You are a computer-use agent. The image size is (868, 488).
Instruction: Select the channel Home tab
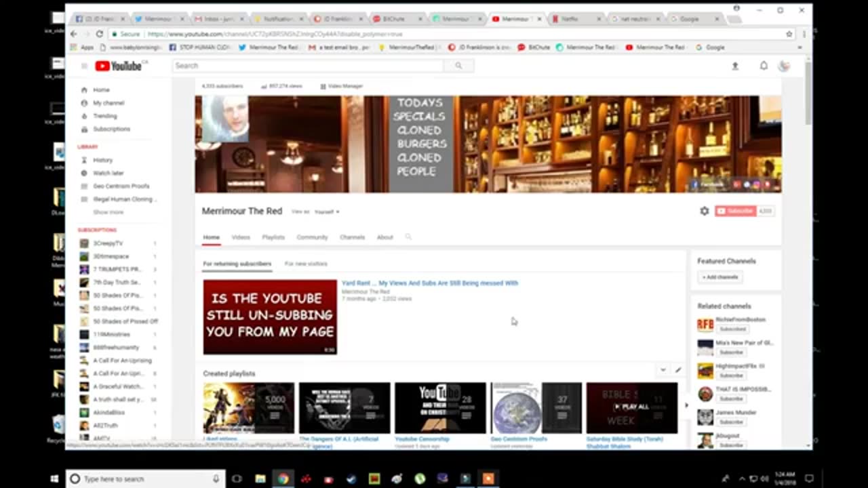coord(212,237)
